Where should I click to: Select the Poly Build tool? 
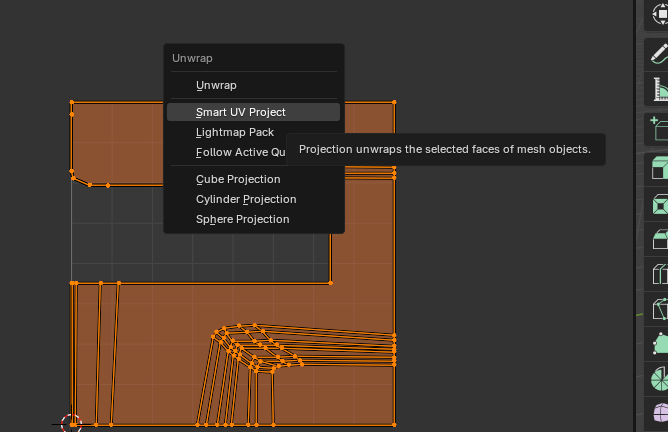(x=659, y=344)
